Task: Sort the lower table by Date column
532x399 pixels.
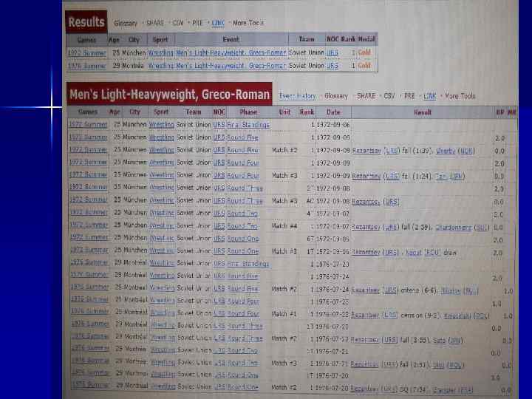Action: [333, 112]
